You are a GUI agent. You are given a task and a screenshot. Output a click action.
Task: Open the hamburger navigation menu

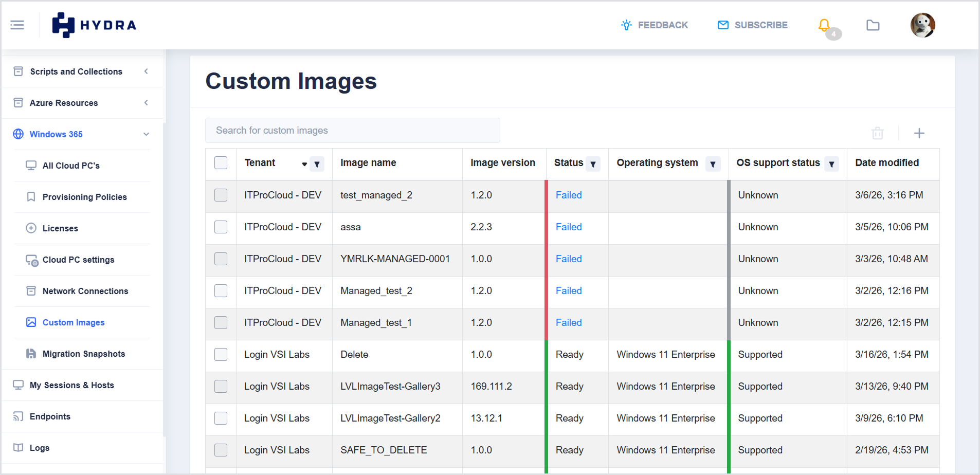[17, 25]
